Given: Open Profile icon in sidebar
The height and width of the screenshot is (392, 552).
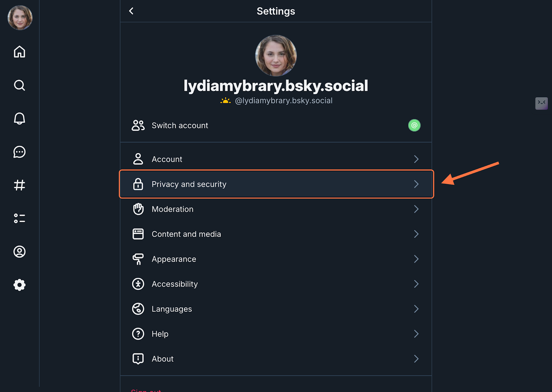Looking at the screenshot, I should click(x=19, y=252).
